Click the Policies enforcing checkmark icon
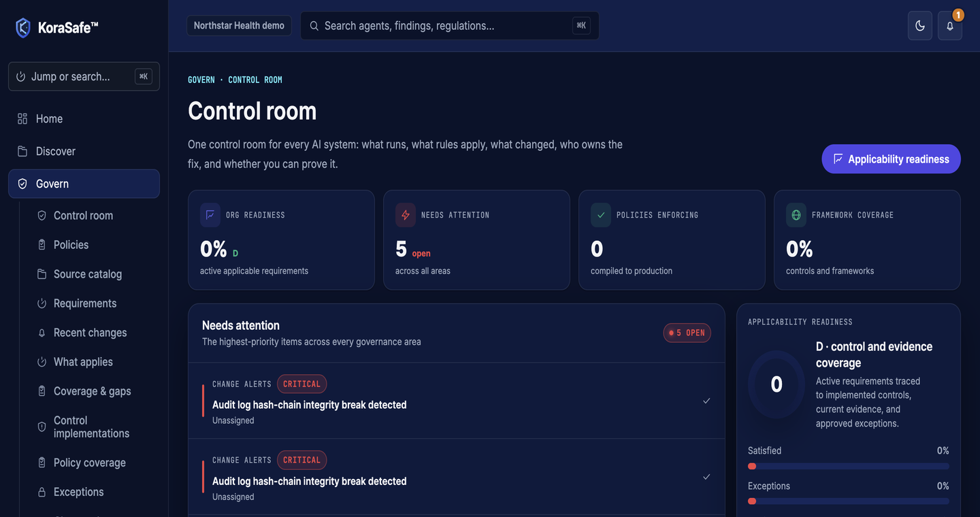 [x=601, y=215]
